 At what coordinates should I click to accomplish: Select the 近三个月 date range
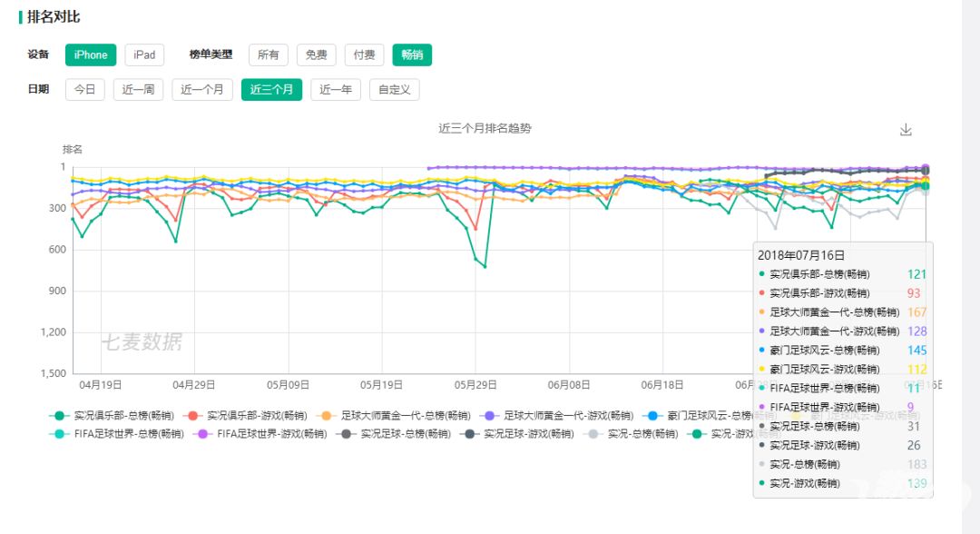pyautogui.click(x=270, y=89)
